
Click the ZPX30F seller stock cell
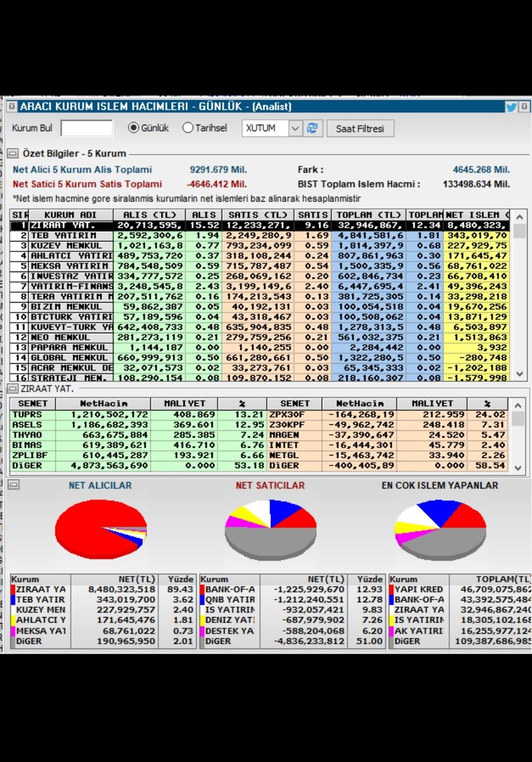click(295, 415)
